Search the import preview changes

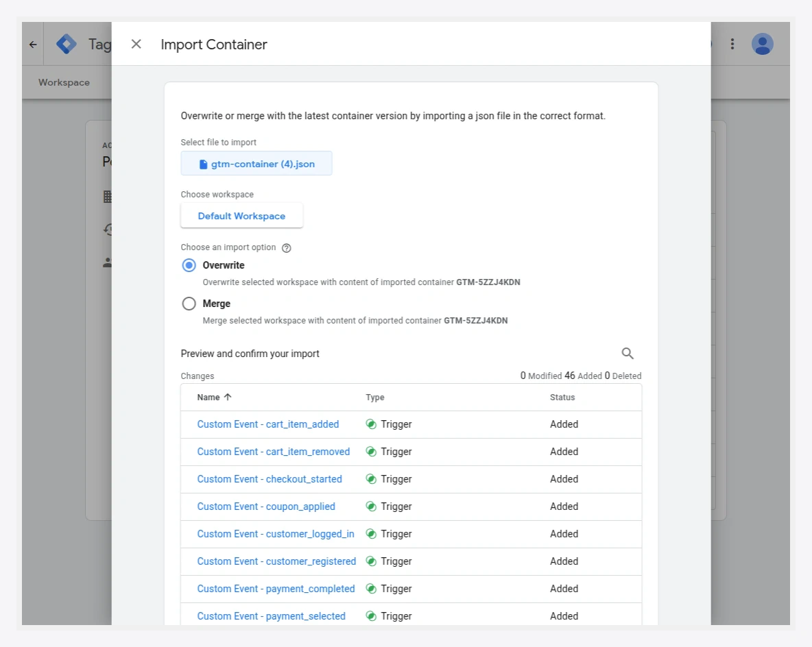[x=627, y=354]
